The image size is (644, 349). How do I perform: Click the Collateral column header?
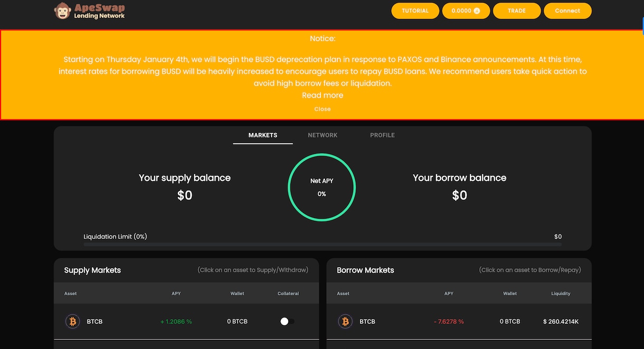(x=288, y=294)
